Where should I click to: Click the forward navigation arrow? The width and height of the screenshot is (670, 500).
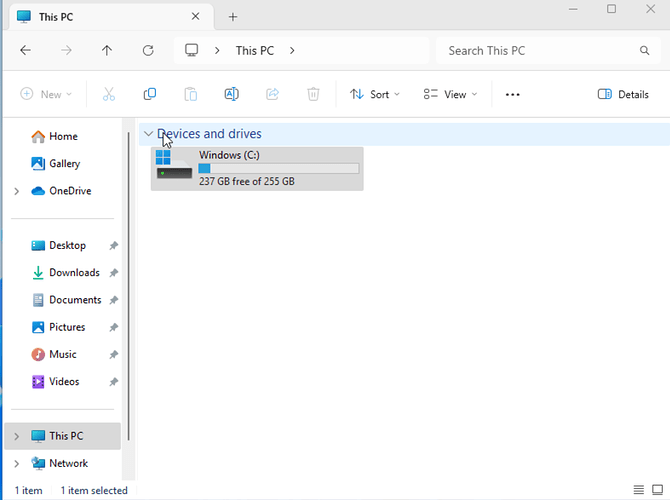[66, 50]
